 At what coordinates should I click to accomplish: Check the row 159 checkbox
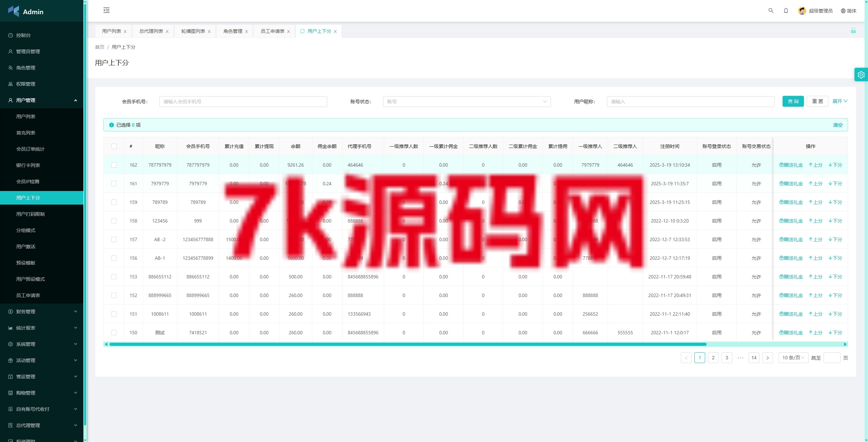coord(114,202)
